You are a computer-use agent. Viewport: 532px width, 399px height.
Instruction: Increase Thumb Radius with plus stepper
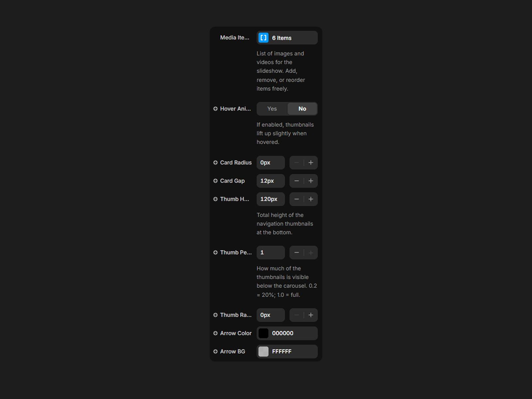311,315
